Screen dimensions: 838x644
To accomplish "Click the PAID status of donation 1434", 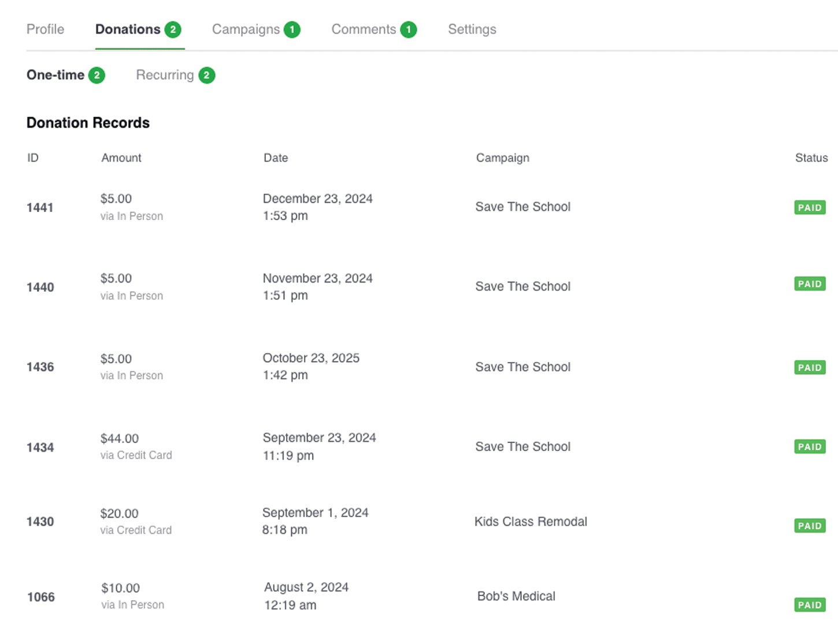I will [810, 446].
